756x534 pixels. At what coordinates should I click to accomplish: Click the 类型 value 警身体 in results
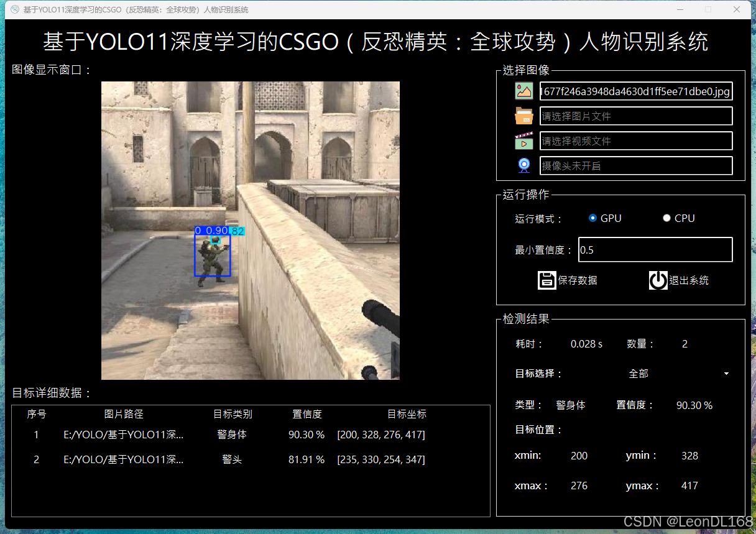[x=571, y=405]
